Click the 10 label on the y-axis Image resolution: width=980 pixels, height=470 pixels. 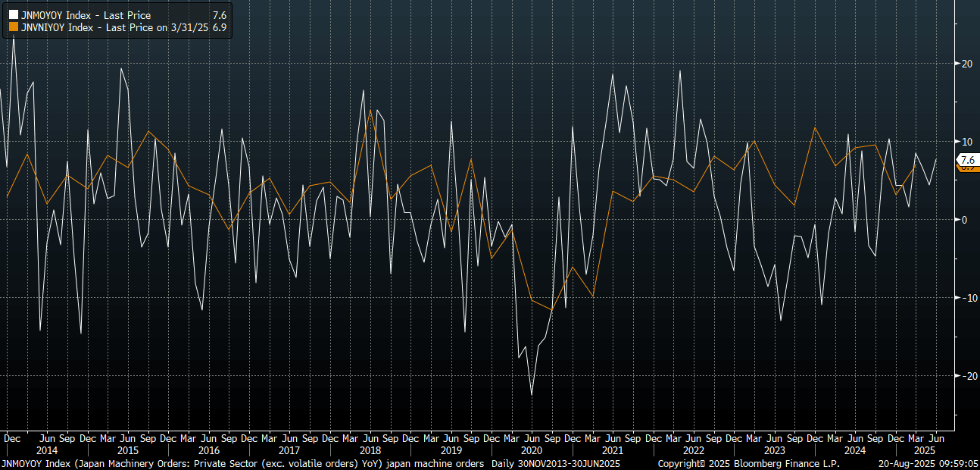point(966,142)
